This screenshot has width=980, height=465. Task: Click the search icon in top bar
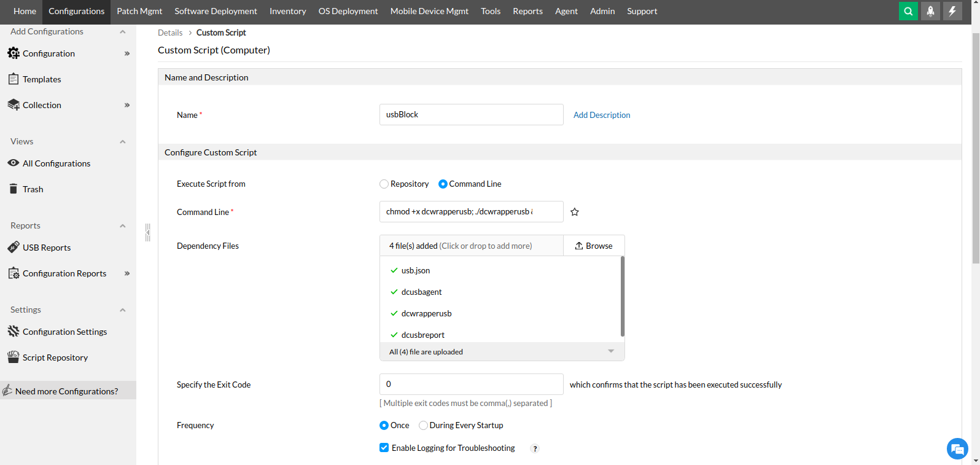(x=908, y=11)
